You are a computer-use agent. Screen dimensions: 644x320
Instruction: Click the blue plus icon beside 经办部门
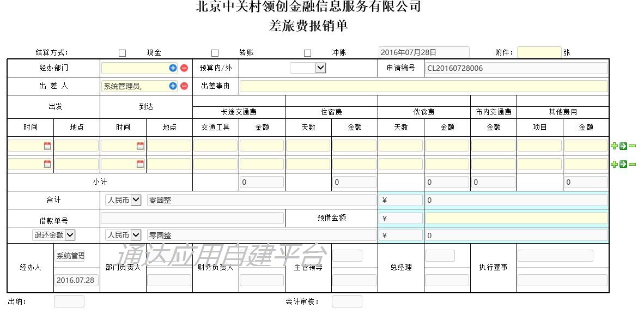[173, 68]
